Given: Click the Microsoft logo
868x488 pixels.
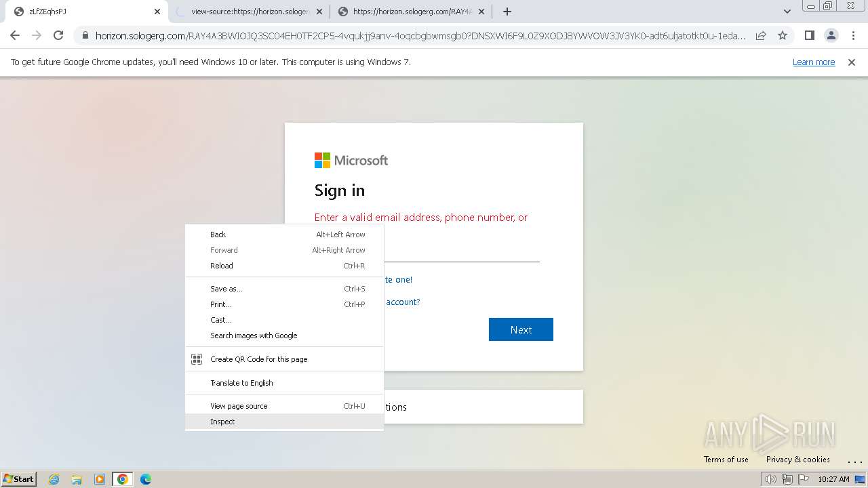Looking at the screenshot, I should tap(351, 160).
